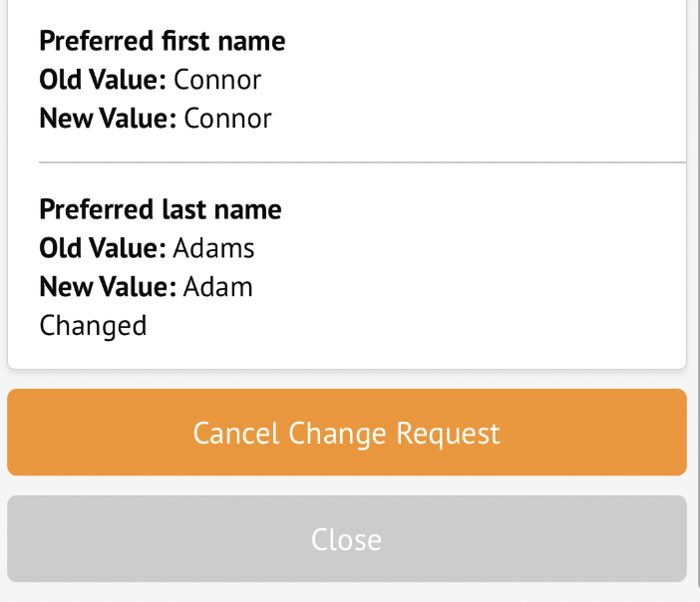700x602 pixels.
Task: Click the Changed status text
Action: (93, 326)
